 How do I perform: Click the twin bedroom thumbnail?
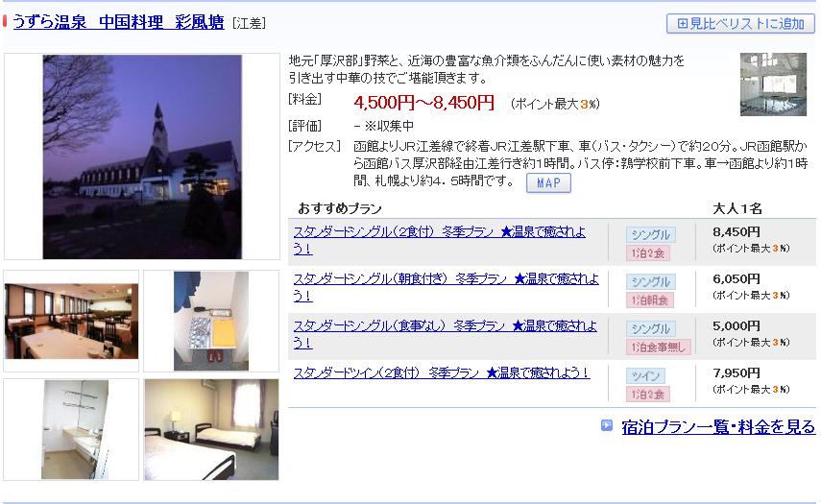point(211,430)
